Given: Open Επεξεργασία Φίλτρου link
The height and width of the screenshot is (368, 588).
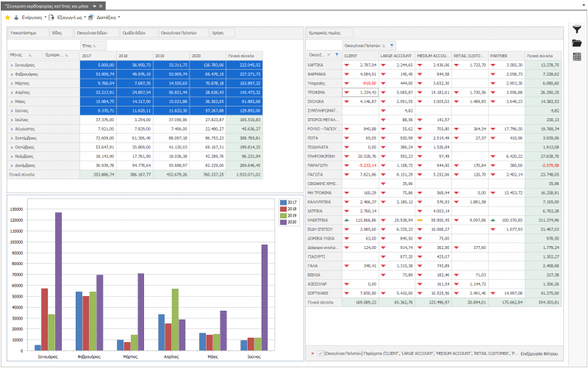Looking at the screenshot, I should [x=539, y=353].
